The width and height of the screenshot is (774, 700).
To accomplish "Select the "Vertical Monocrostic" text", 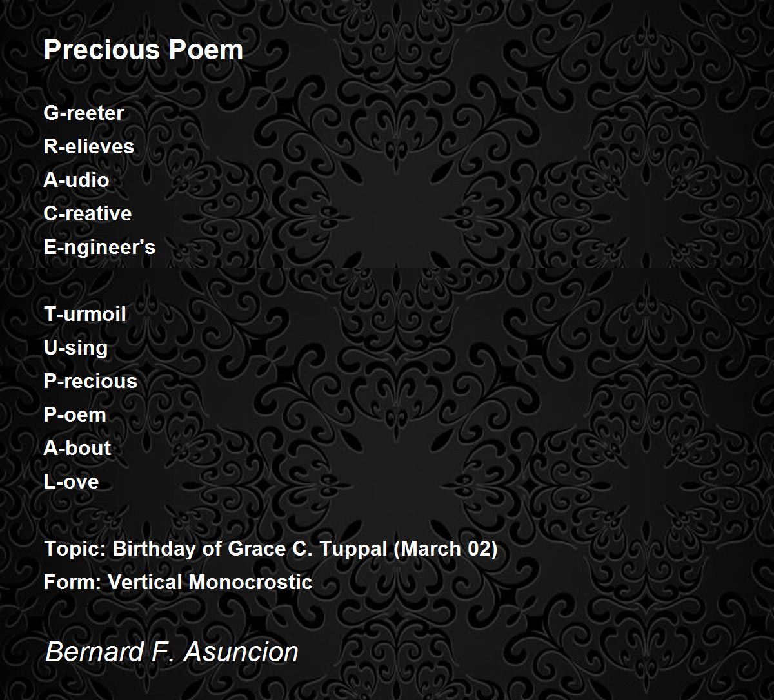I will click(210, 582).
